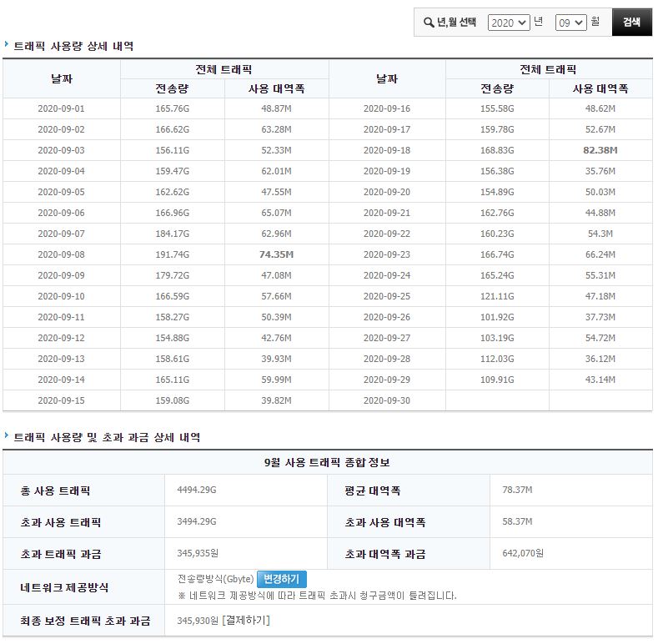Click bandwidth value 39.82M
The height and width of the screenshot is (644, 663).
pos(276,400)
